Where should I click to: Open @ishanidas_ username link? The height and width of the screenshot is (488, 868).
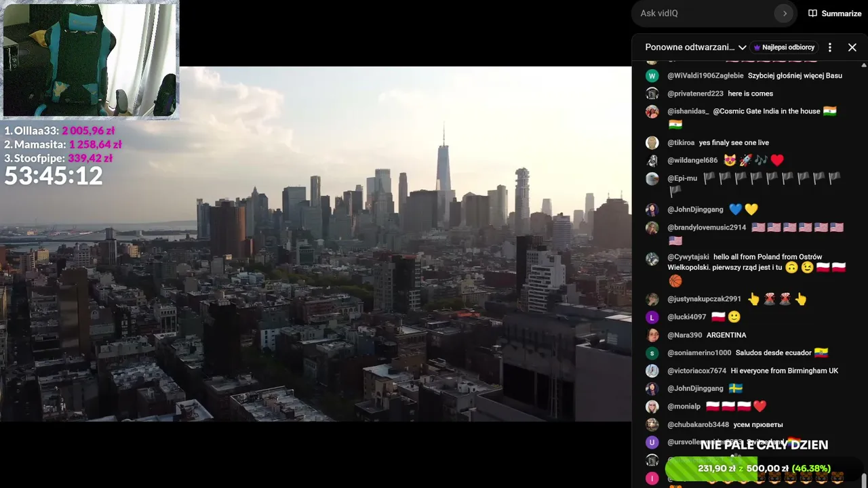point(688,111)
